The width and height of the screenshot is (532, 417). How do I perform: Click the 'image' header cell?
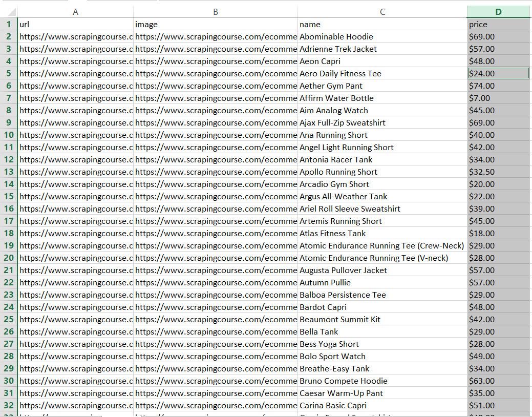216,24
